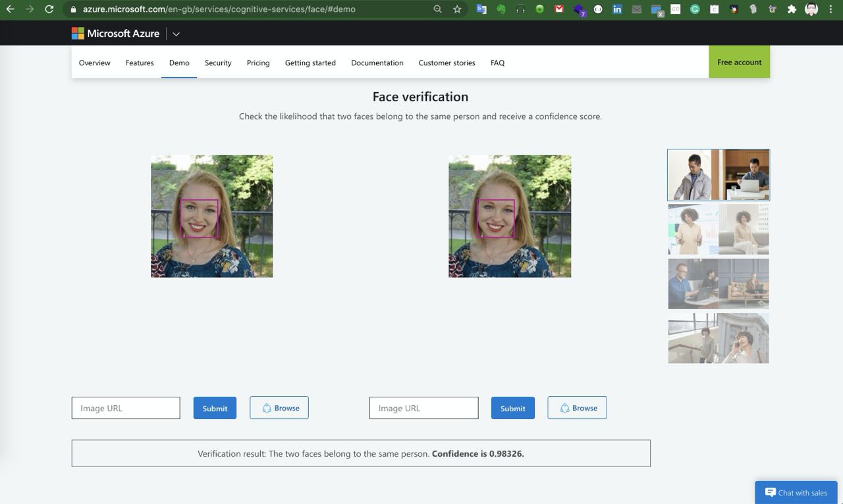Viewport: 843px width, 504px height.
Task: Click the left uploaded face image
Action: tap(212, 216)
